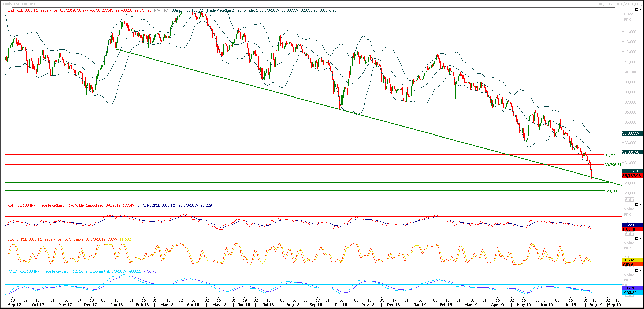Click the stochastic value tag 11.632
Image resolution: width=644 pixels, height=309 pixels.
coord(632,260)
